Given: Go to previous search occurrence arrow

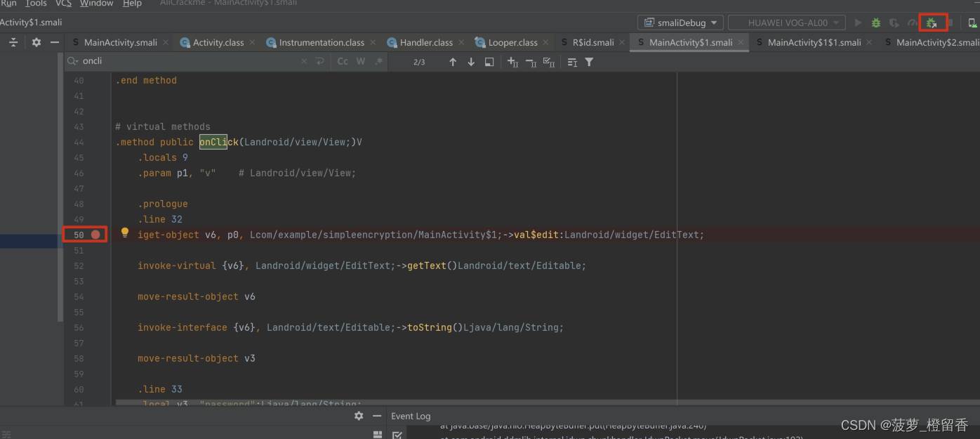Looking at the screenshot, I should pyautogui.click(x=453, y=62).
